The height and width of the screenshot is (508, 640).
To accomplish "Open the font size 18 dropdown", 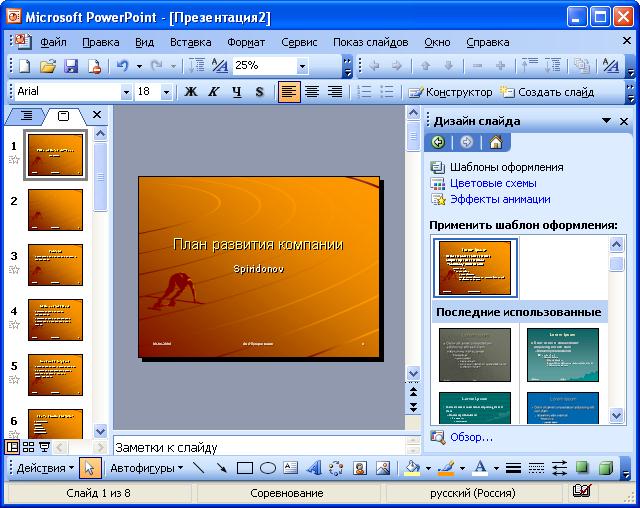I will pyautogui.click(x=166, y=92).
